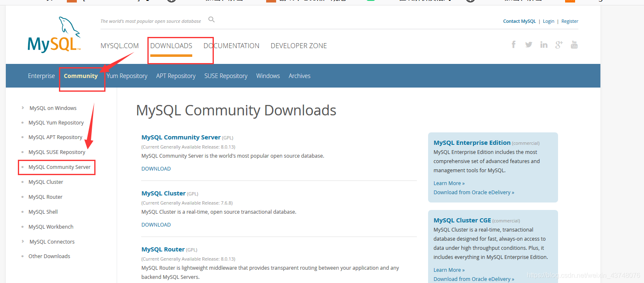The height and width of the screenshot is (283, 644).
Task: Open the Archives tab
Action: [299, 76]
